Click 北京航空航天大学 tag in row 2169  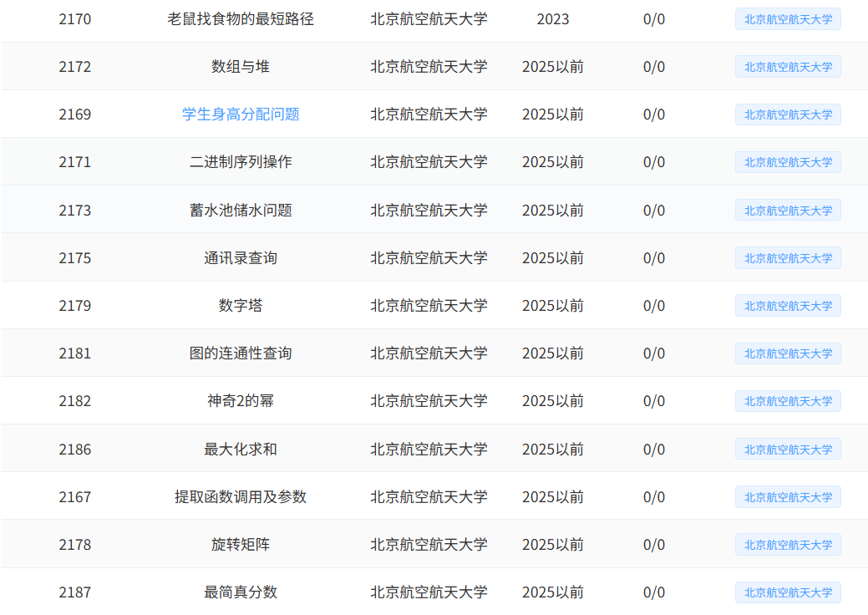(788, 114)
